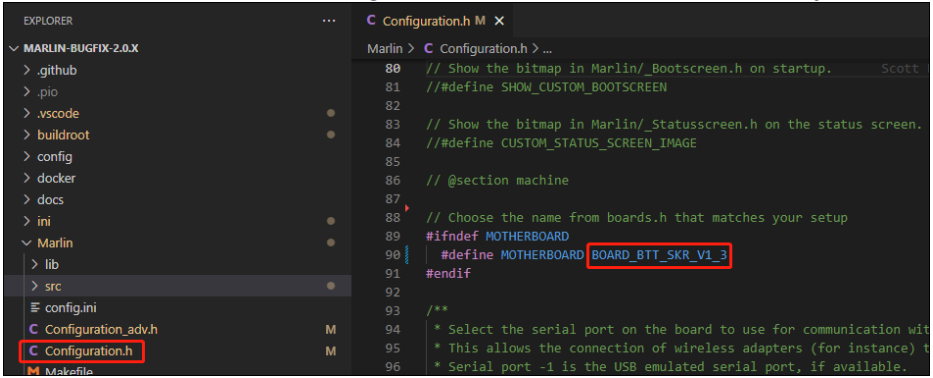Click the C file icon on Configuration.h tab

point(371,21)
